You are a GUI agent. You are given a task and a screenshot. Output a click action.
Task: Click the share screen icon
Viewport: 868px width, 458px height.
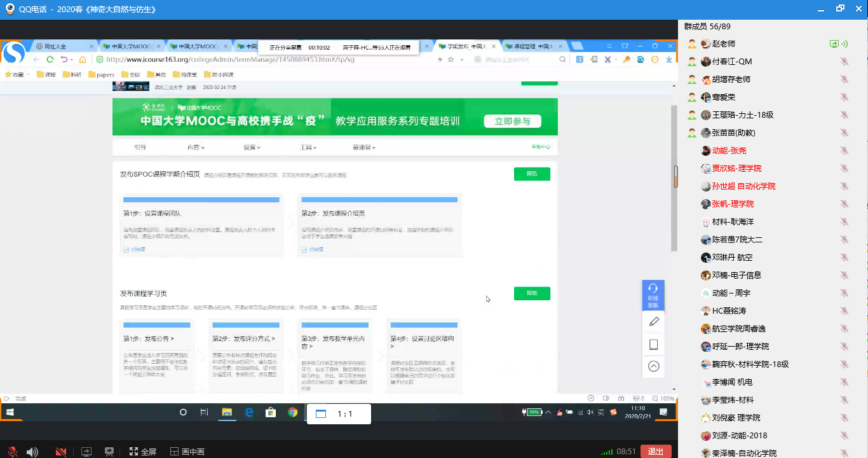tap(86, 452)
